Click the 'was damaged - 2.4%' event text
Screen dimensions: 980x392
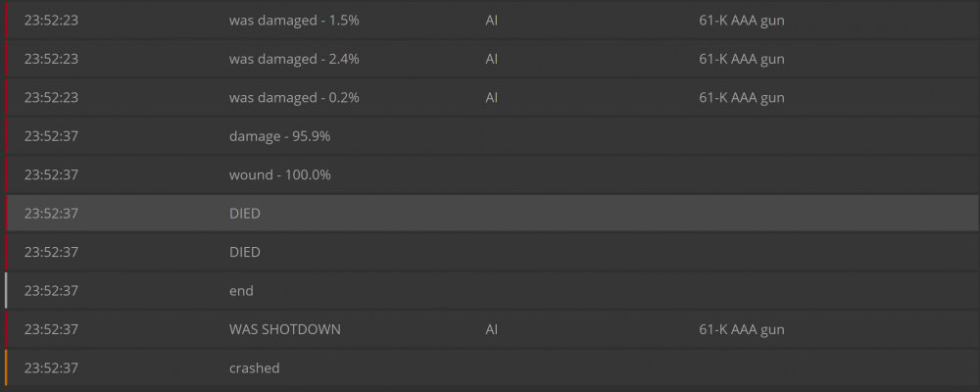294,59
